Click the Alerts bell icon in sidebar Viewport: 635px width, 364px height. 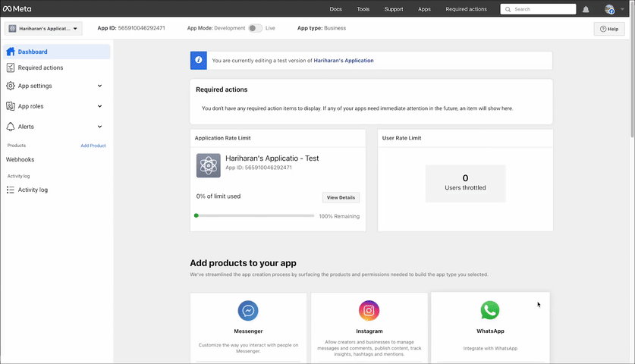pyautogui.click(x=11, y=127)
